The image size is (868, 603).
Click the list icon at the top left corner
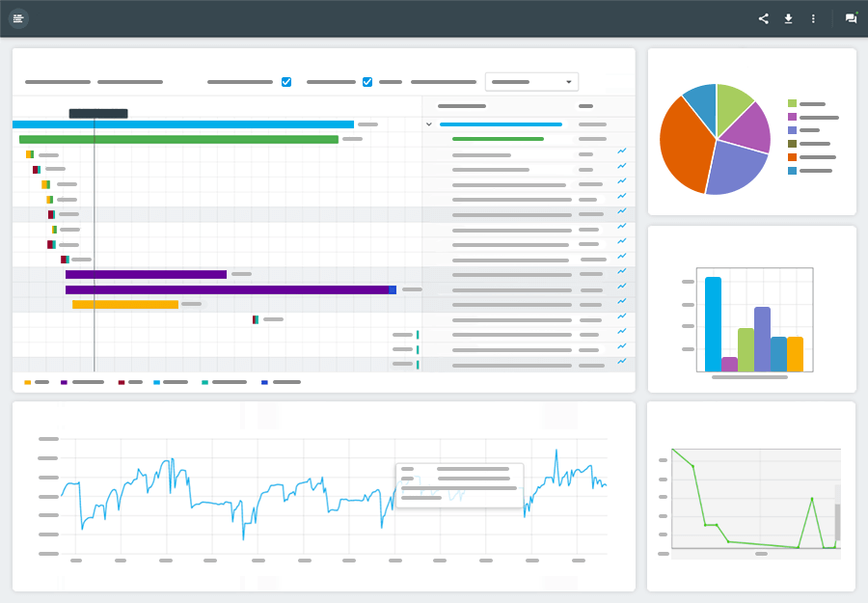click(18, 18)
